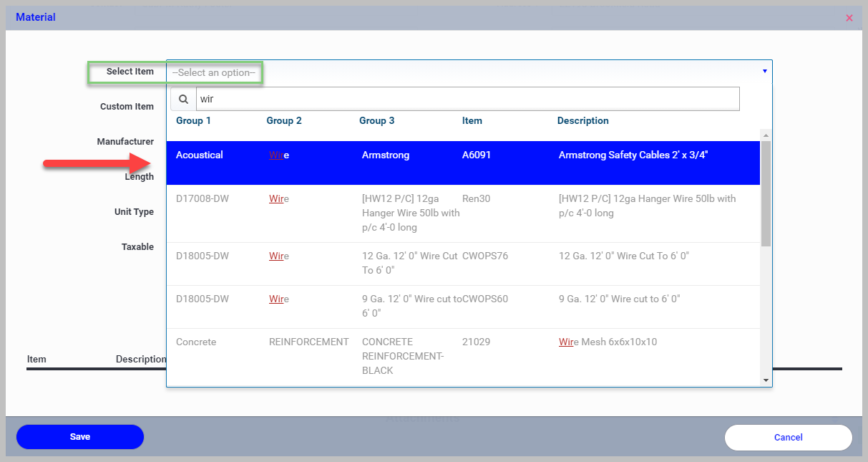Select the Armstrong Safety Cables row
This screenshot has width=868, height=462.
tap(463, 163)
